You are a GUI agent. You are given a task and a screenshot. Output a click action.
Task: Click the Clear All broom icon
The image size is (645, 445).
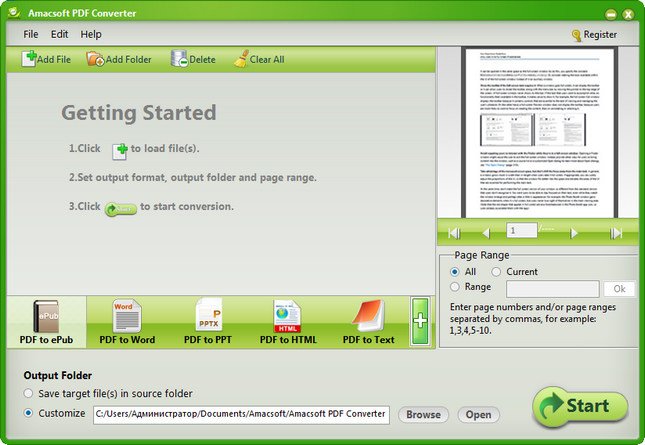(241, 59)
